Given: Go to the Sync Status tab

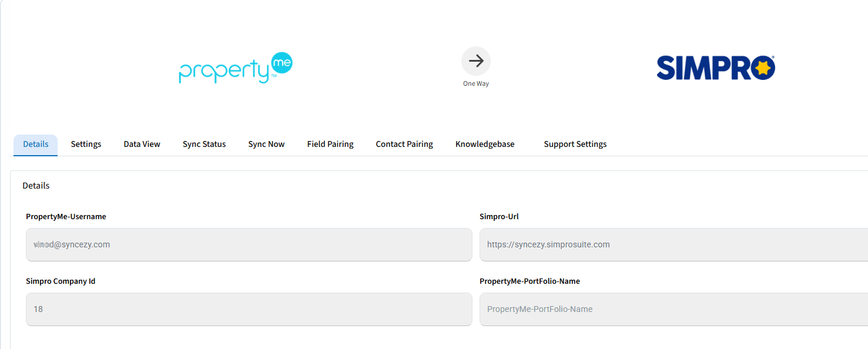Looking at the screenshot, I should 204,145.
